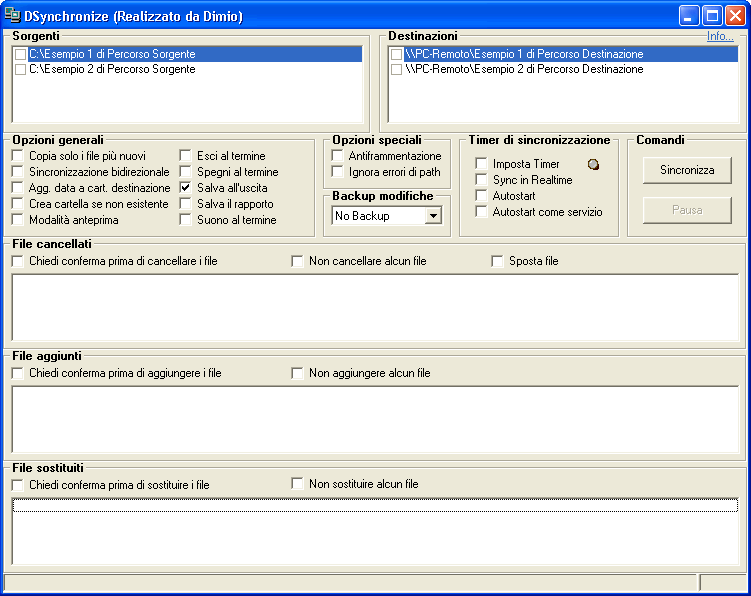Check Esci al termine option

pyautogui.click(x=185, y=156)
